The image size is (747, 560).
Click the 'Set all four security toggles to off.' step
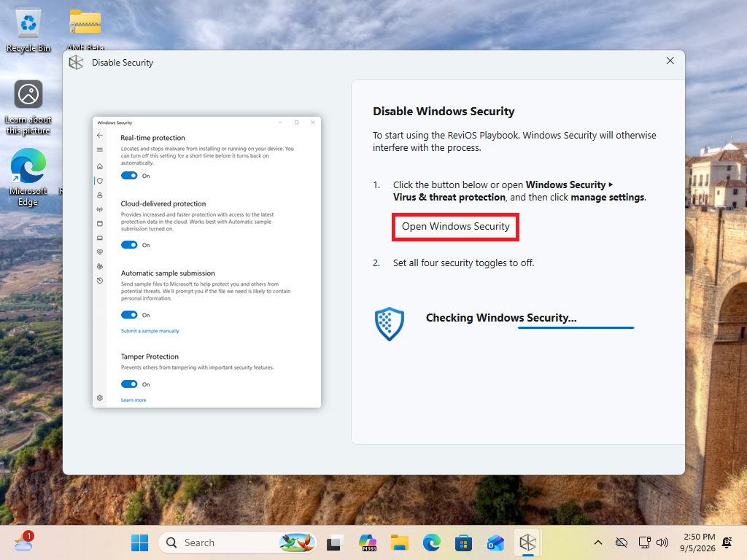pos(463,262)
